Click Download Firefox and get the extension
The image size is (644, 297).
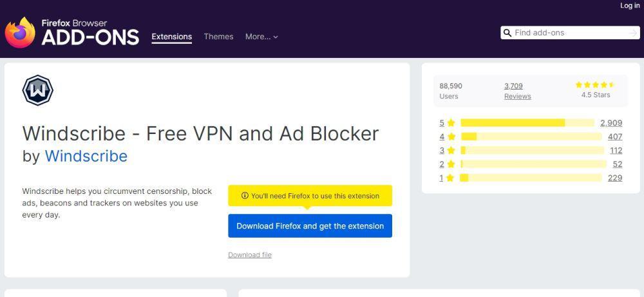pos(310,226)
